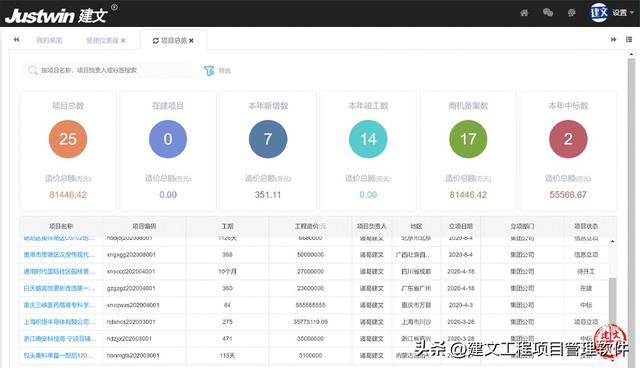Click region cell 四川省成都
The image size is (640, 368).
[x=416, y=271]
